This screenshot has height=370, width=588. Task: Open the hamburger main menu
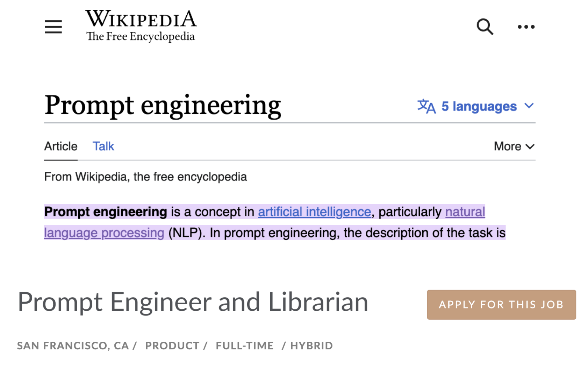coord(53,27)
